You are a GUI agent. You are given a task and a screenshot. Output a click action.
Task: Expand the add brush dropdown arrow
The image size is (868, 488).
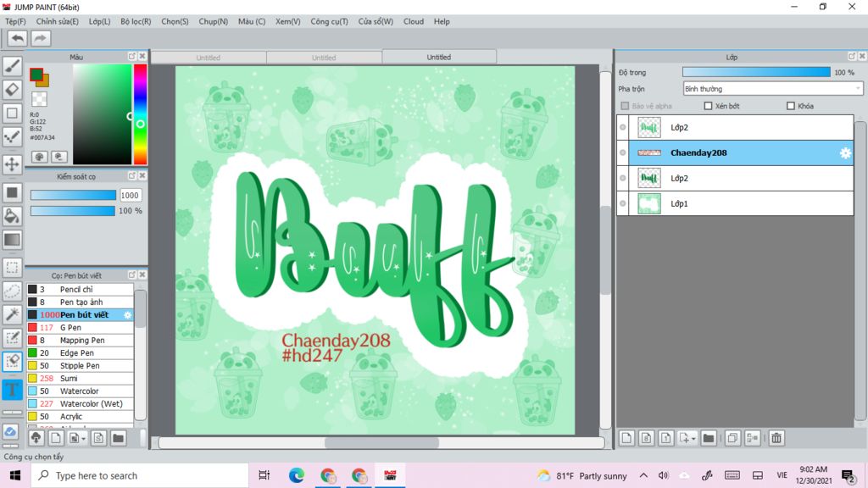pos(83,439)
